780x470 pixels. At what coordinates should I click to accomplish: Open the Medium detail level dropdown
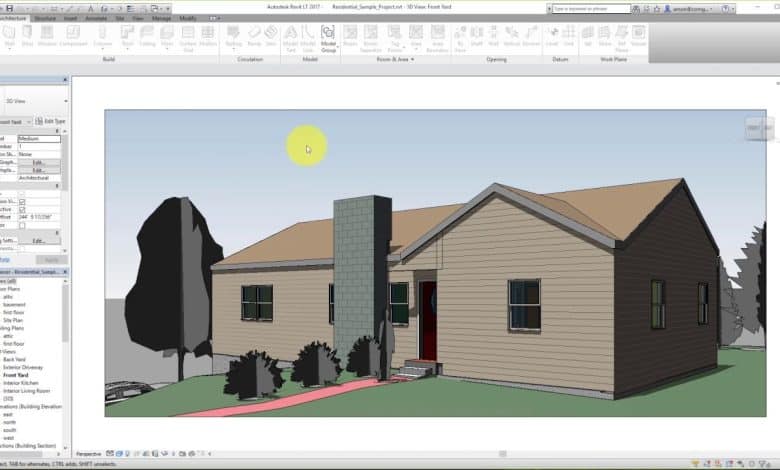point(39,139)
